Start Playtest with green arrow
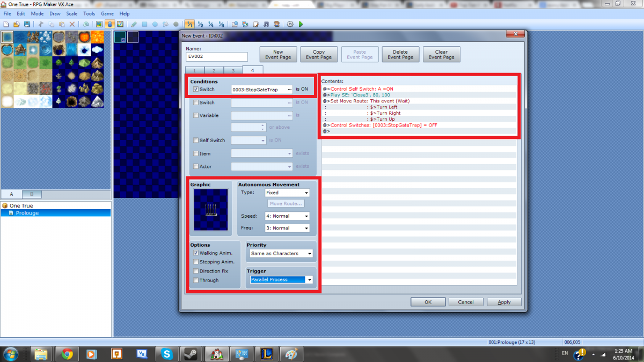 click(x=301, y=24)
